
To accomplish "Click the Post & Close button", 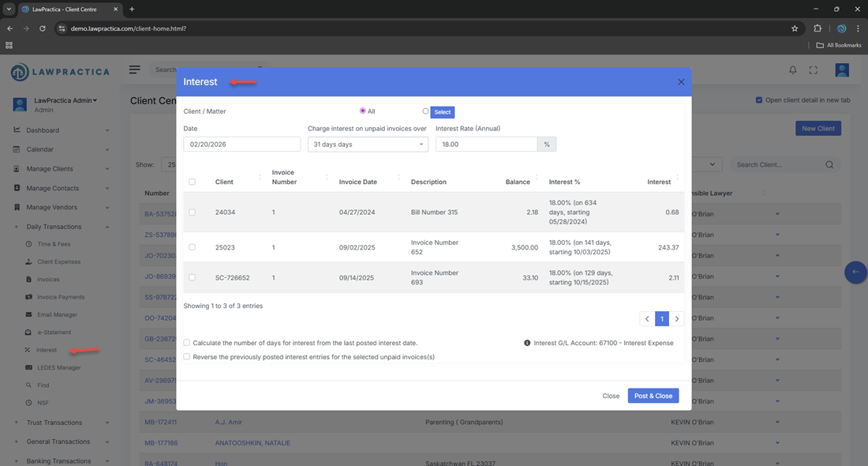I will [x=653, y=396].
